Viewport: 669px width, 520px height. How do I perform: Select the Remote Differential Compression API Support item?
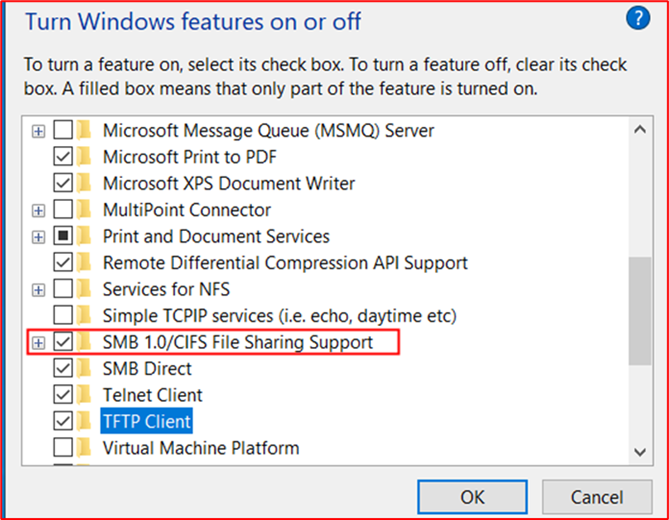[285, 263]
